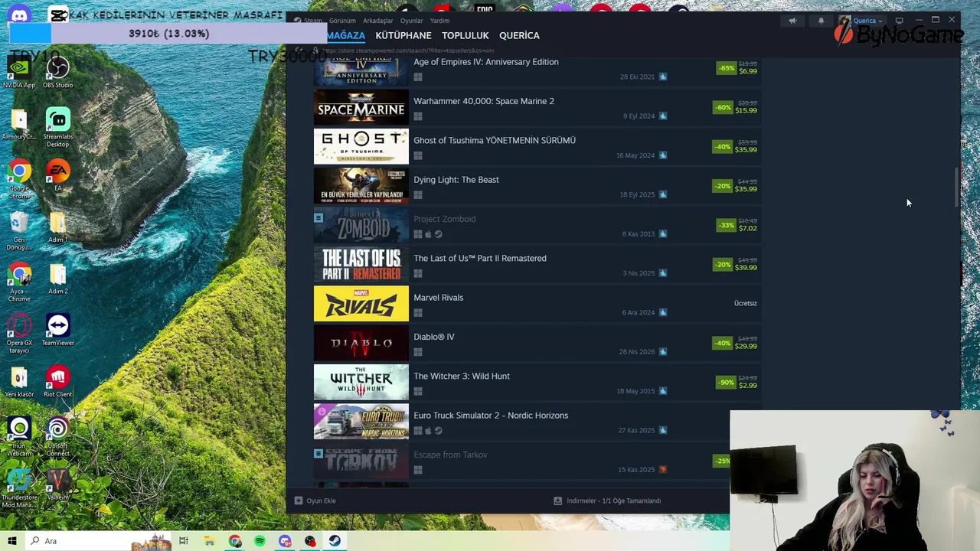The height and width of the screenshot is (551, 980).
Task: Switch Steam to Big Picture mode icon
Action: click(900, 21)
